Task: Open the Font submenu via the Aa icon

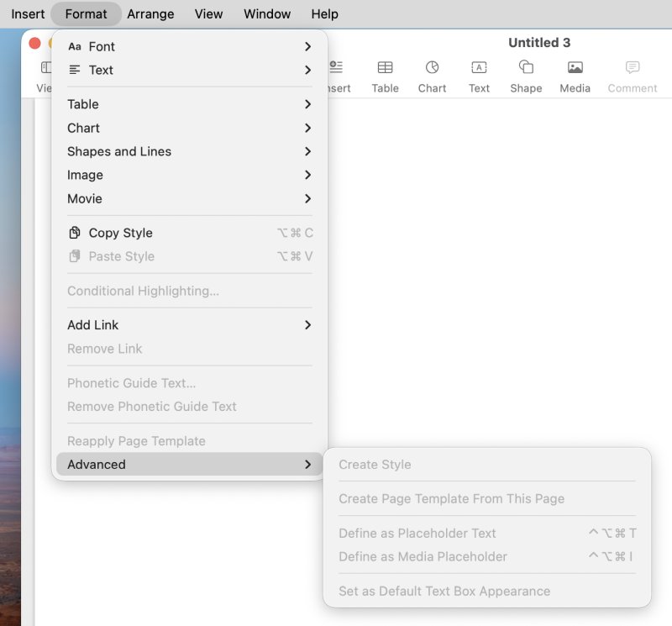Action: (x=75, y=47)
